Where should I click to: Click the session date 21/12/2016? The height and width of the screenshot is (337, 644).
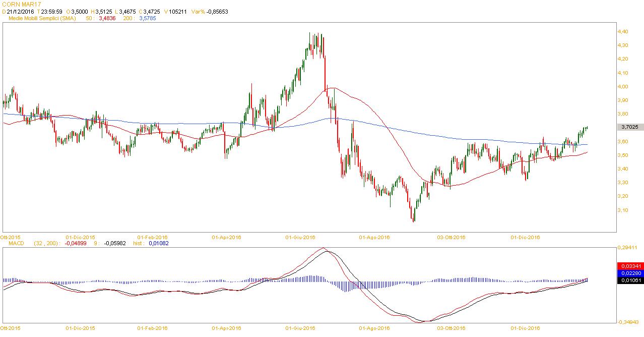click(20, 11)
